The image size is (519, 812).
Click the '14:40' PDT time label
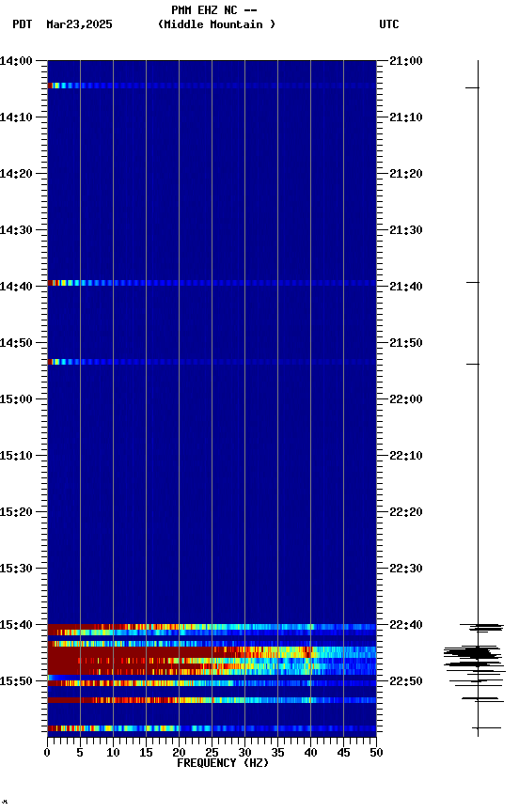16,287
